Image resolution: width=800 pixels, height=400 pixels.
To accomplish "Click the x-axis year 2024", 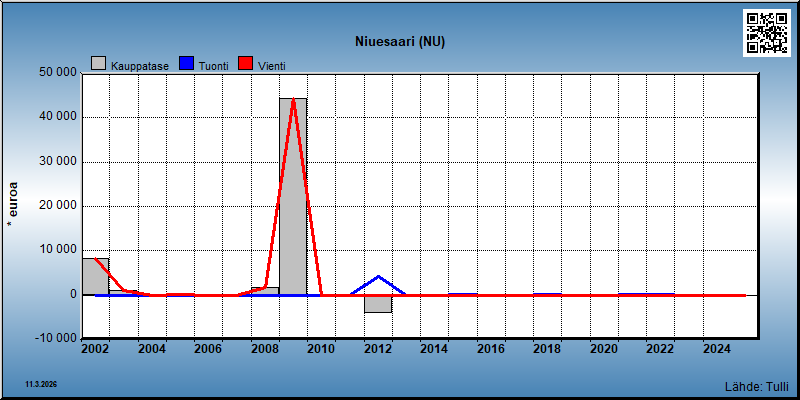I will (x=717, y=349).
